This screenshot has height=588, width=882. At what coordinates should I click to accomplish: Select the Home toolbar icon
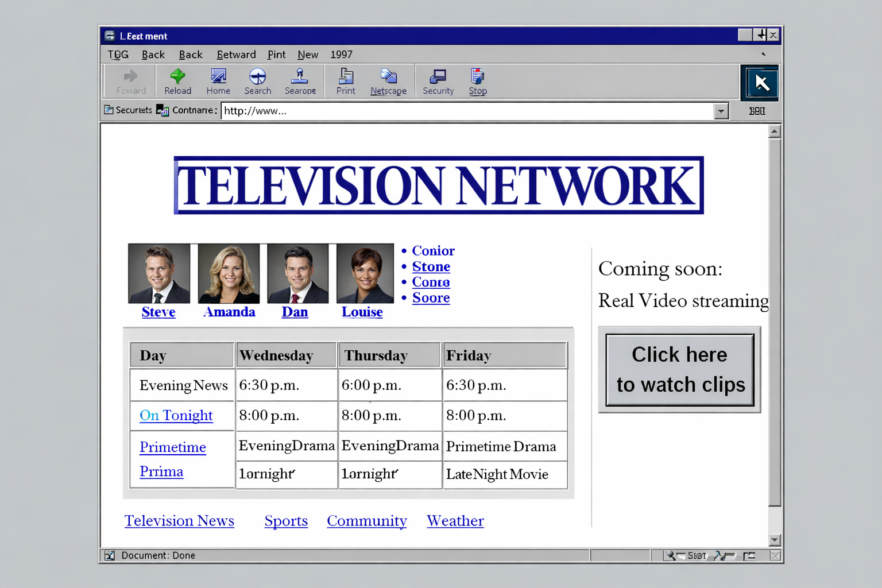(x=218, y=80)
